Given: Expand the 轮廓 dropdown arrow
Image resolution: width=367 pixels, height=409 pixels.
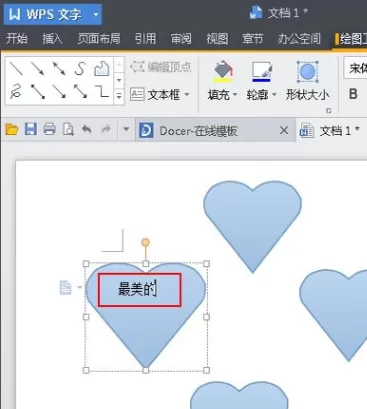Looking at the screenshot, I should point(274,95).
